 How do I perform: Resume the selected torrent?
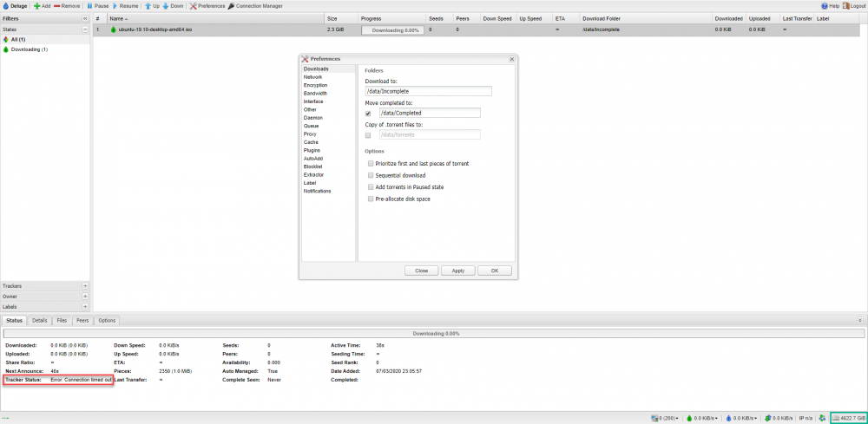125,5
